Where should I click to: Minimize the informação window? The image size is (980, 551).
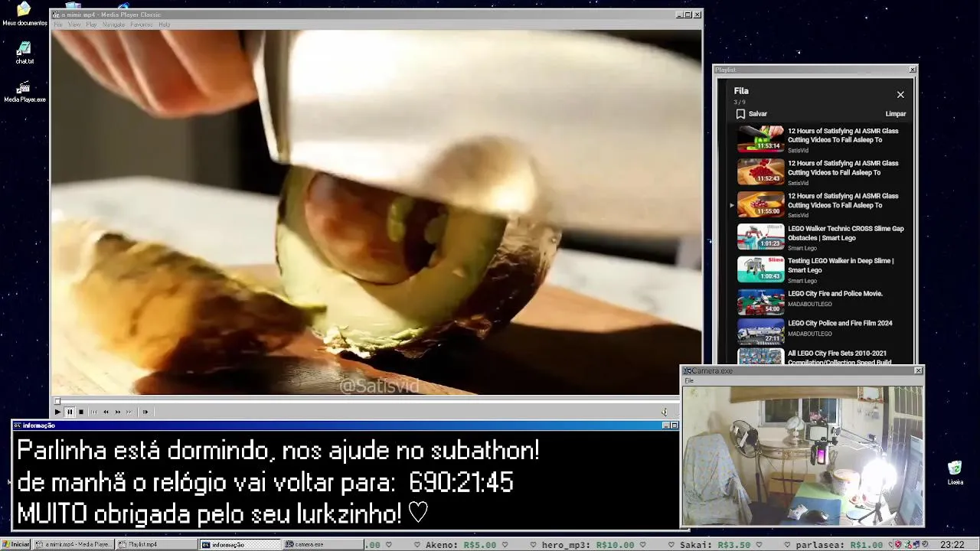665,425
